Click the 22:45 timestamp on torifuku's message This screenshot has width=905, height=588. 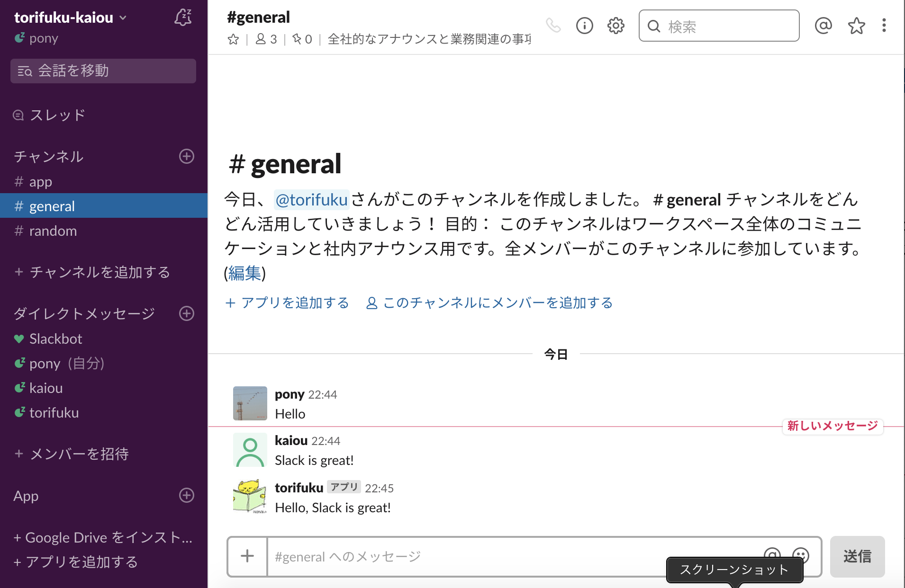(x=379, y=488)
